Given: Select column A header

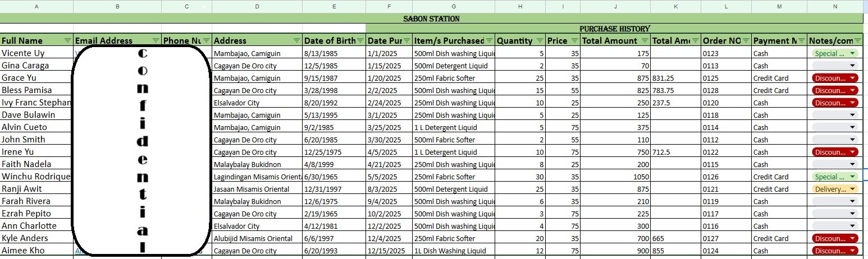Looking at the screenshot, I should coord(36,7).
